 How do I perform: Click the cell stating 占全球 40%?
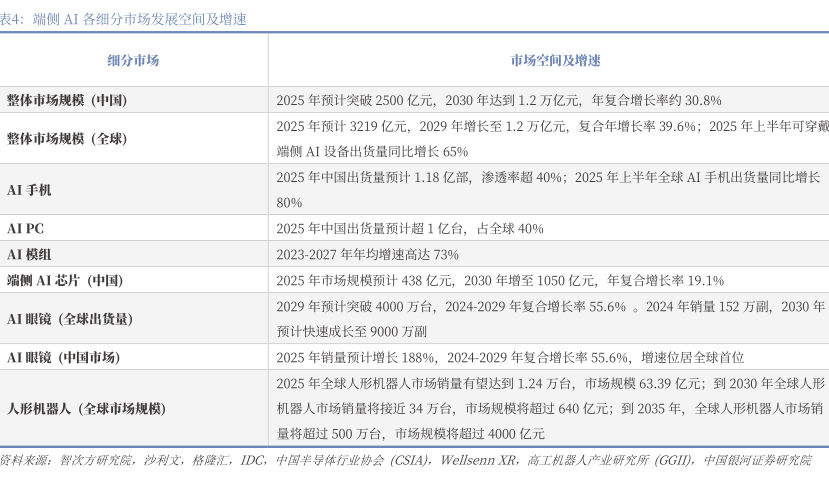[x=410, y=228]
